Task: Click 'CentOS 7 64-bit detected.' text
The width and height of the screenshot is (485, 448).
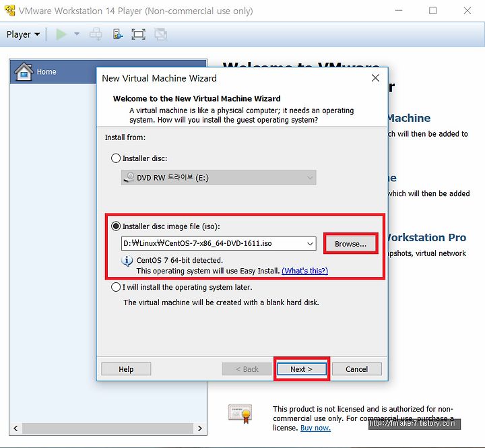Action: (x=179, y=261)
